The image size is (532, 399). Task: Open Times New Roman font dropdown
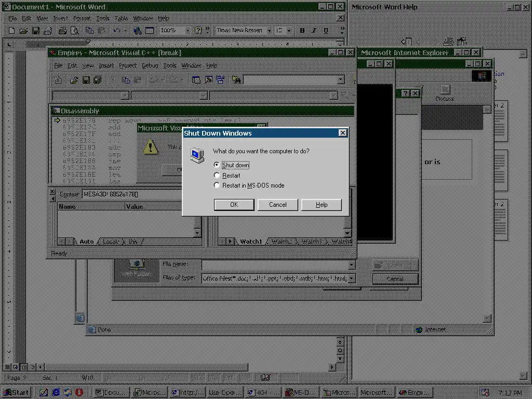pyautogui.click(x=270, y=31)
